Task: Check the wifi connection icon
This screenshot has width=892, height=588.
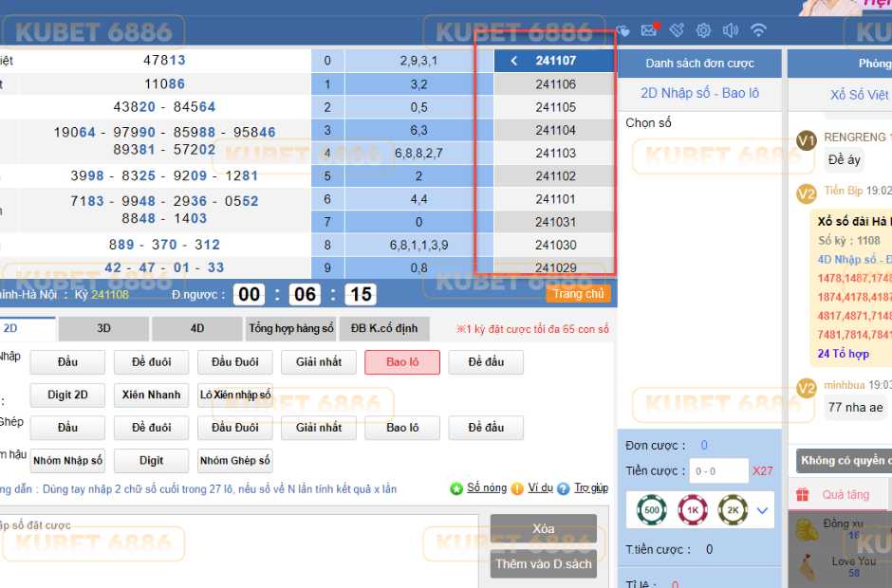Action: [x=758, y=30]
